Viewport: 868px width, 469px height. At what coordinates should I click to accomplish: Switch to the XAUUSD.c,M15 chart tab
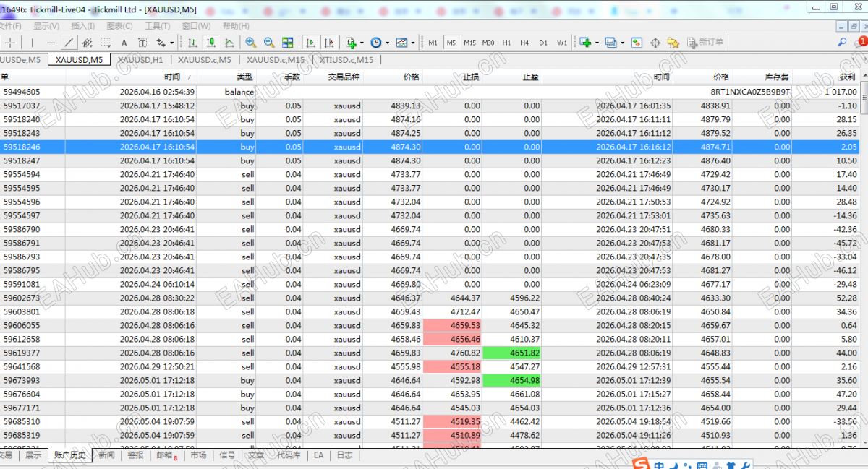pyautogui.click(x=276, y=60)
